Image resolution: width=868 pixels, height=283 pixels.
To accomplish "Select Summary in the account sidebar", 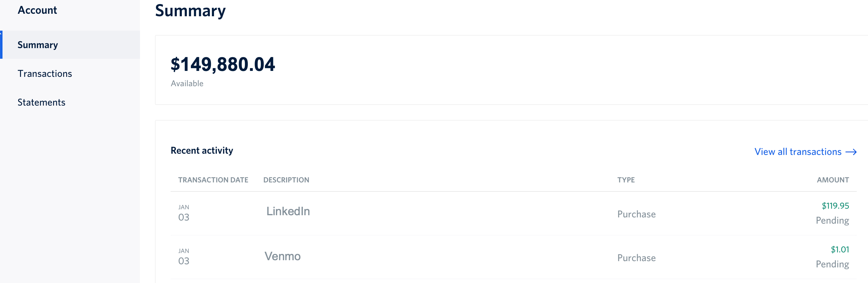I will [38, 45].
